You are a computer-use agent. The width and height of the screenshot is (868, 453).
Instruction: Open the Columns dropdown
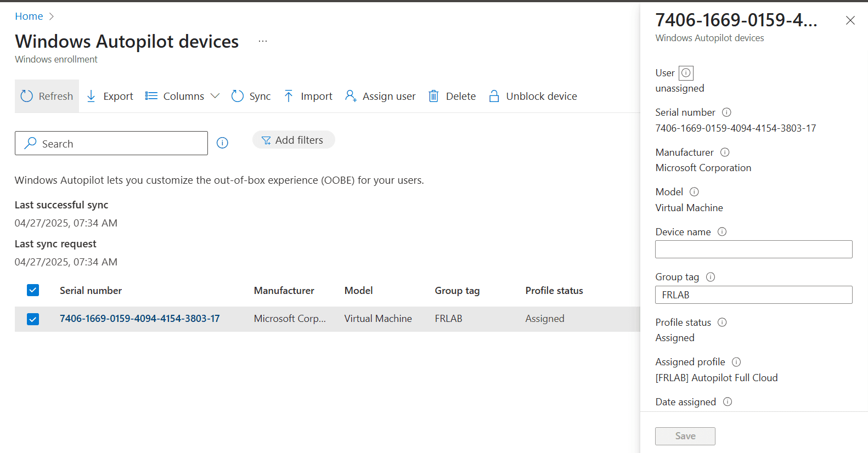click(182, 96)
